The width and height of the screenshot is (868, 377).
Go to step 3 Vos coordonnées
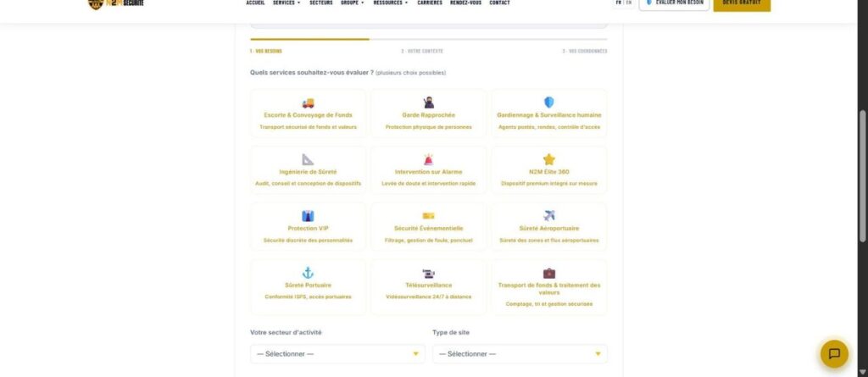(x=585, y=51)
